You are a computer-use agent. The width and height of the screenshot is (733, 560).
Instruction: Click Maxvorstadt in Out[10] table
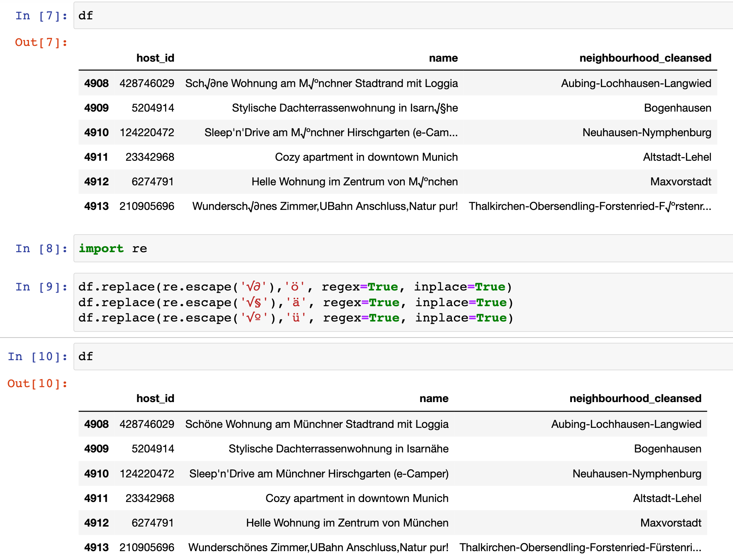(x=671, y=523)
